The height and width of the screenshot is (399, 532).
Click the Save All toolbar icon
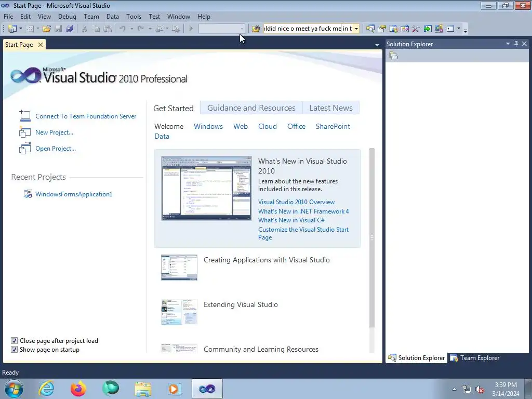coord(70,29)
